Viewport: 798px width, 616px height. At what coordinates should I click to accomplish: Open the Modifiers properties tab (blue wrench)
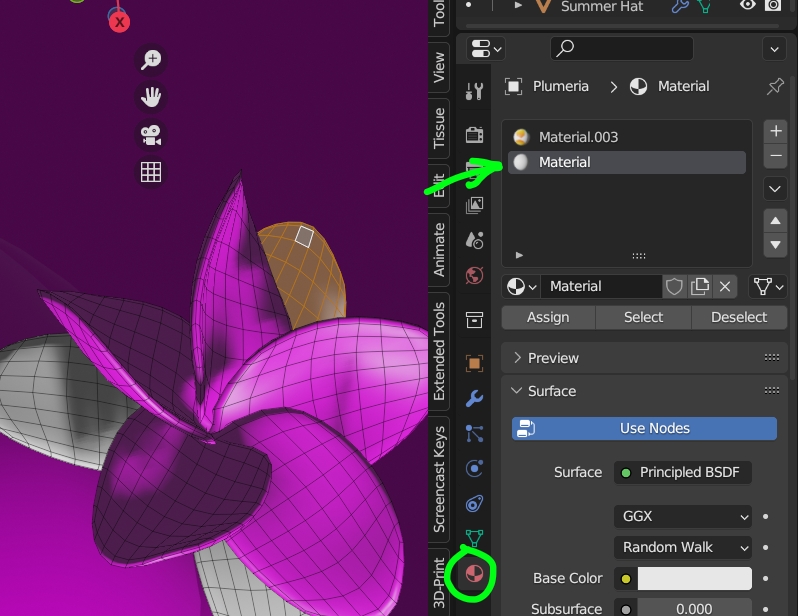click(x=474, y=398)
